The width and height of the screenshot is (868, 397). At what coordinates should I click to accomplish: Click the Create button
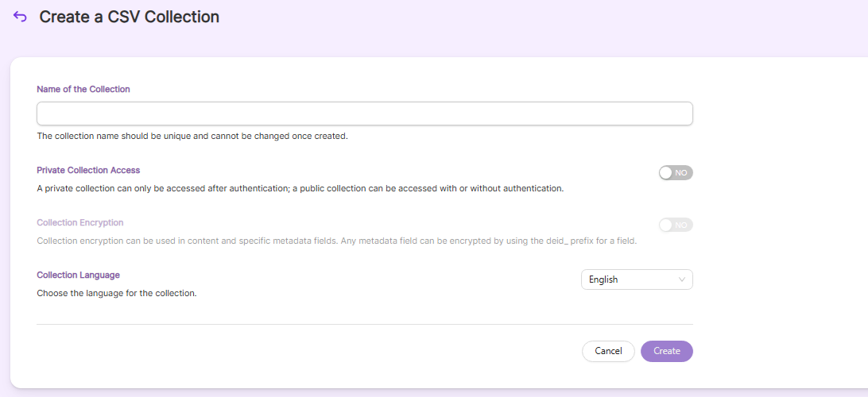pyautogui.click(x=666, y=351)
